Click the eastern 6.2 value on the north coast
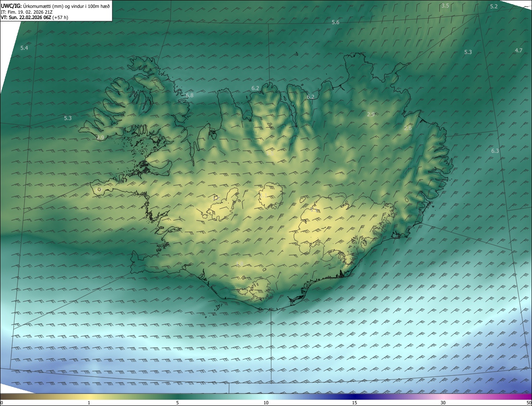The image size is (532, 406). pyautogui.click(x=310, y=97)
